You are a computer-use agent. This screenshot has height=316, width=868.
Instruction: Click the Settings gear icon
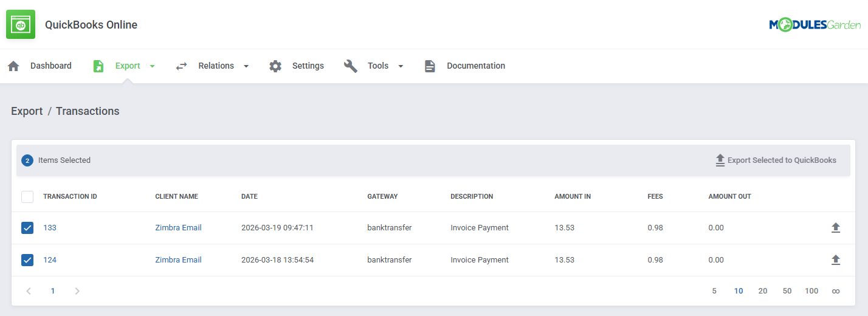(275, 66)
